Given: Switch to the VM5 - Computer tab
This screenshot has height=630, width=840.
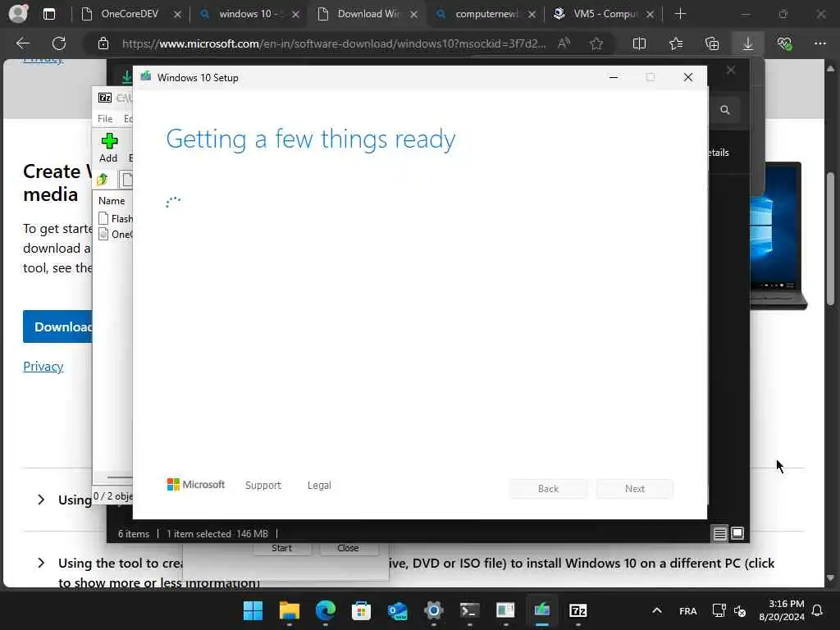Looking at the screenshot, I should coord(605,14).
